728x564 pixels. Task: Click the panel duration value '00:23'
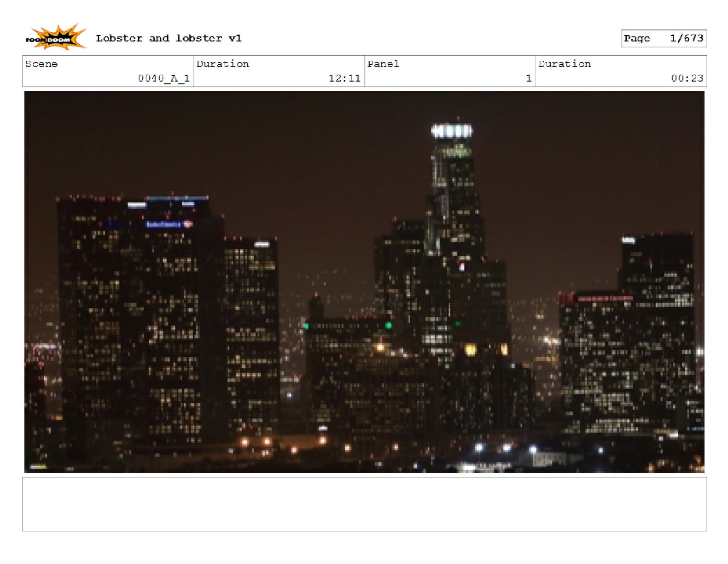click(x=687, y=78)
